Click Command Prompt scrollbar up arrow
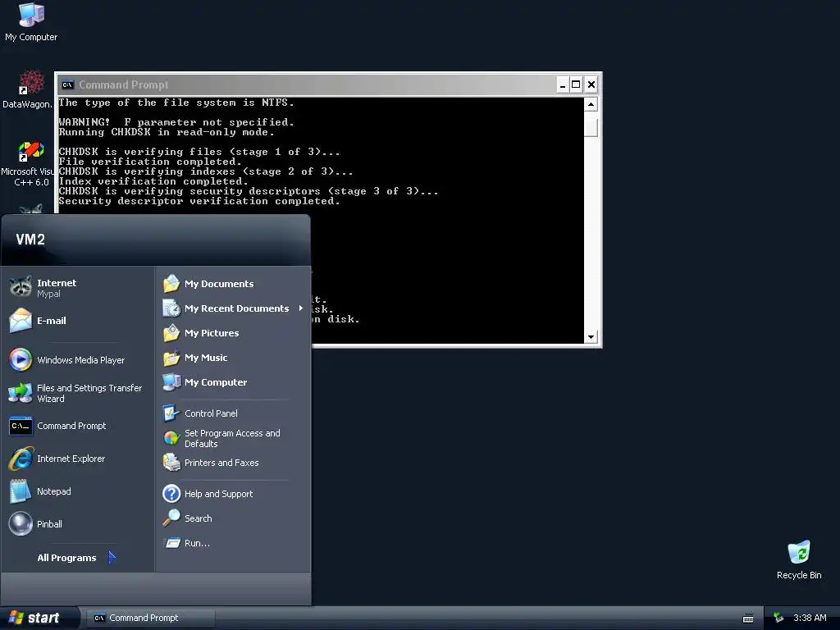 [x=591, y=104]
